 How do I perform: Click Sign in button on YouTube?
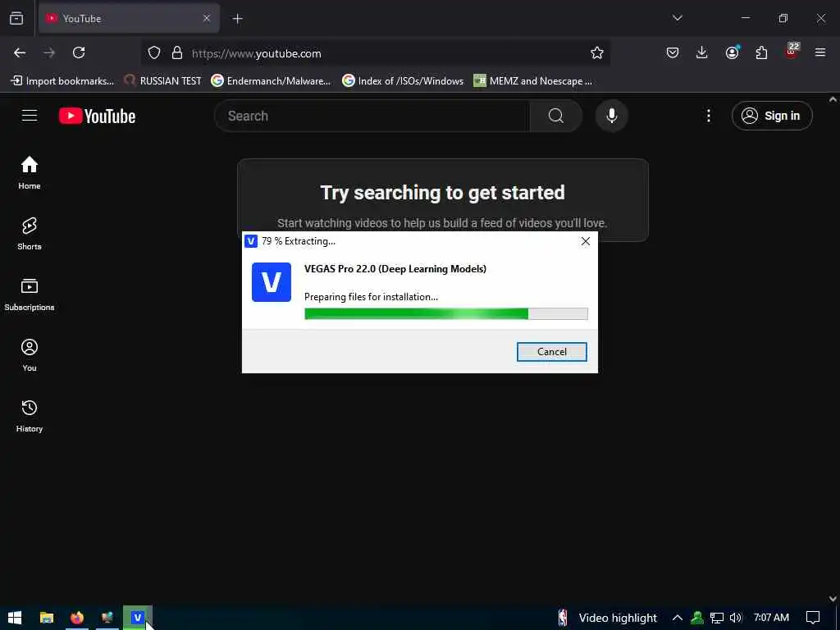pyautogui.click(x=772, y=116)
